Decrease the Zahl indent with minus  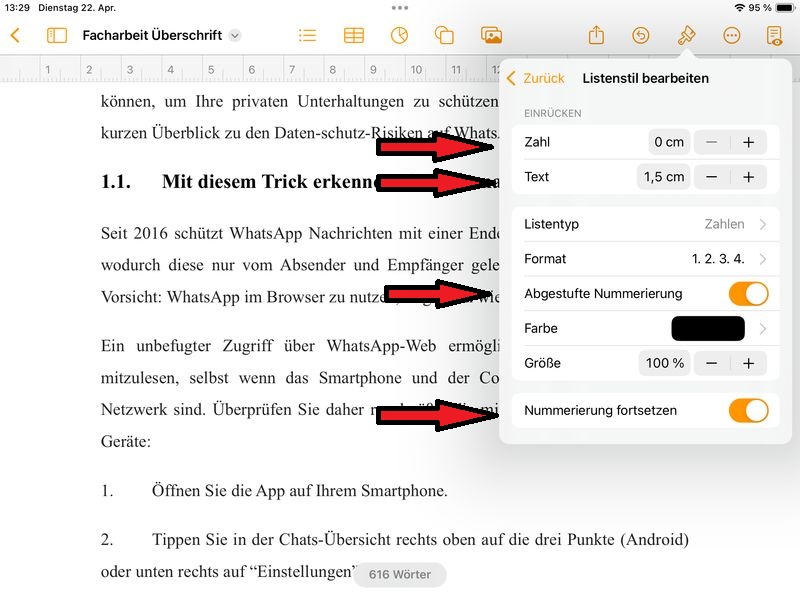click(712, 142)
